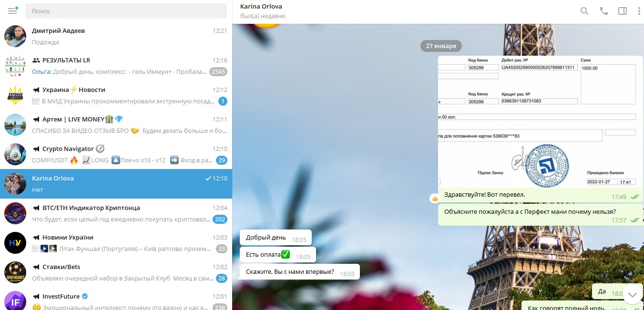644x310 pixels.
Task: Jump to bottom with down-arrow button
Action: click(x=633, y=295)
